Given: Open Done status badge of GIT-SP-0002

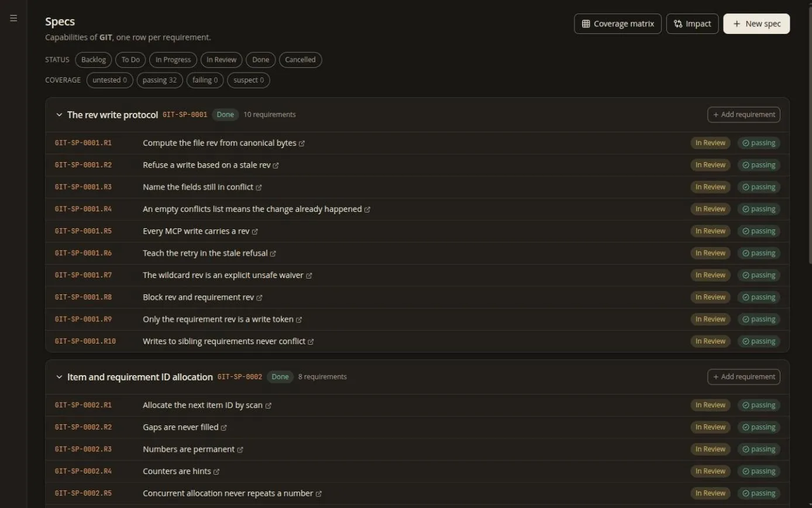Looking at the screenshot, I should click(x=280, y=377).
